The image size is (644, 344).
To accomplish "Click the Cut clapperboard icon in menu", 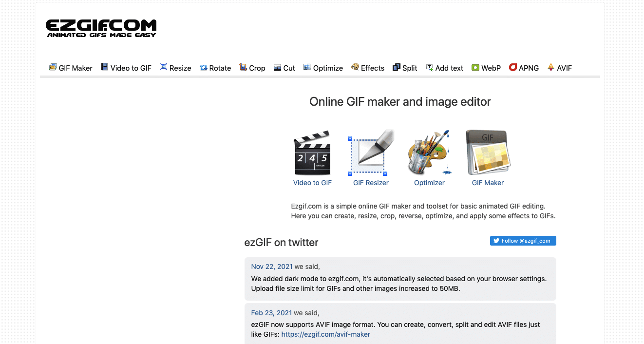I will (x=278, y=68).
